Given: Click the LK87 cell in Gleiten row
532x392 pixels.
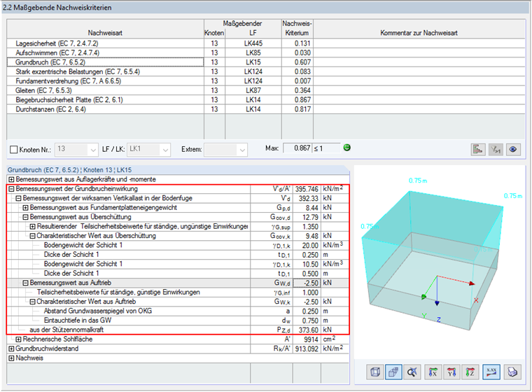Looking at the screenshot, I should tap(253, 90).
